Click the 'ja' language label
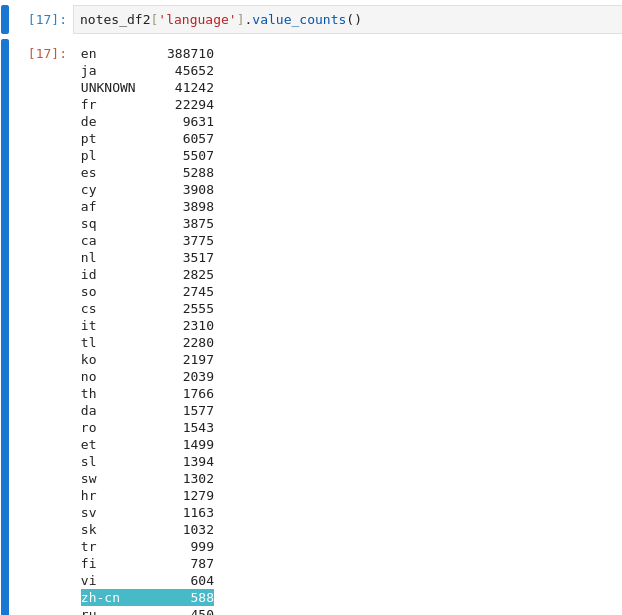The height and width of the screenshot is (615, 622). tap(88, 71)
